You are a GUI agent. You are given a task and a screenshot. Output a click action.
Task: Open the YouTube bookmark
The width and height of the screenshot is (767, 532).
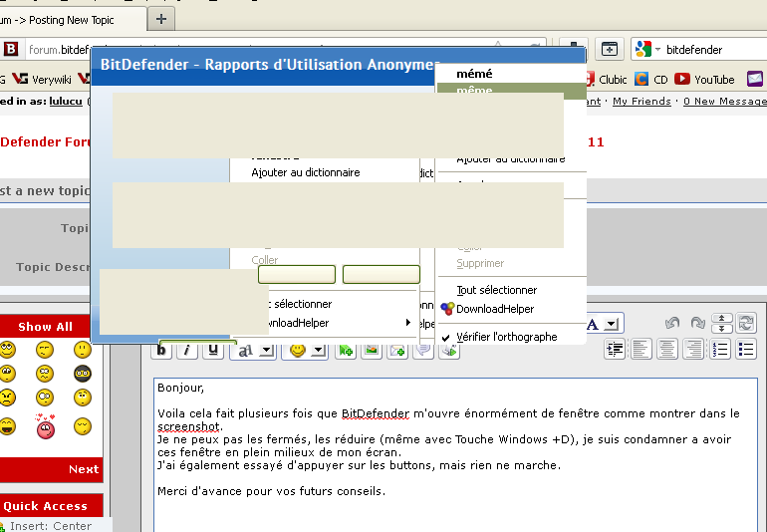pos(704,80)
